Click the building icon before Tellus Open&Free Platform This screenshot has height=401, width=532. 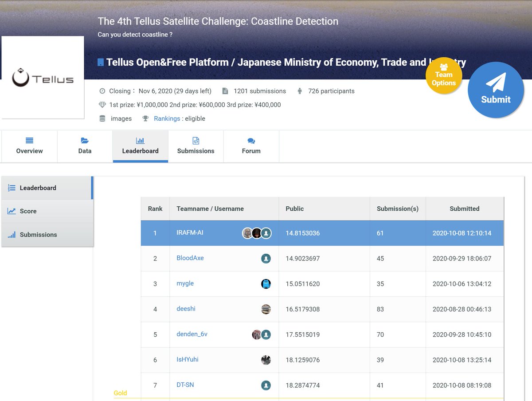[101, 62]
